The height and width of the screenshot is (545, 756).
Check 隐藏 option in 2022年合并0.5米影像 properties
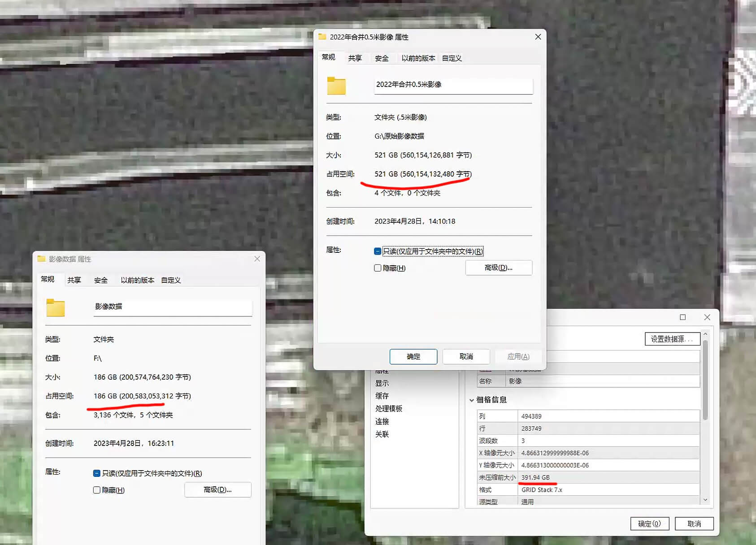click(x=378, y=268)
